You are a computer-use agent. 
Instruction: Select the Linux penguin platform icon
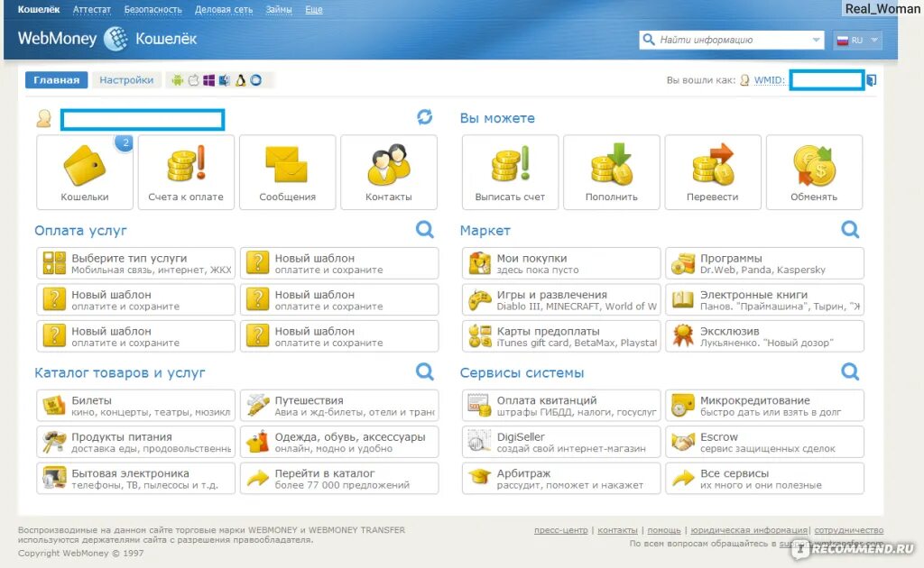coord(240,80)
